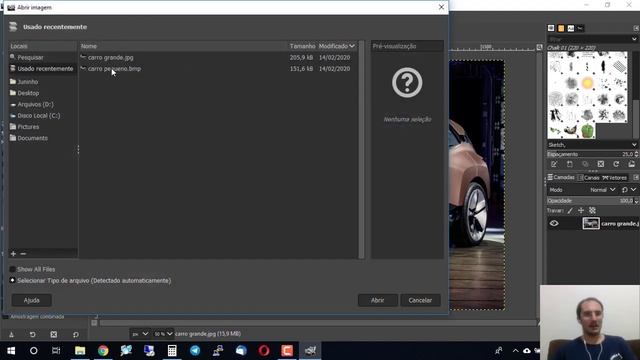Open Chrome from the taskbar
Screen dimensions: 640x360
coord(103,351)
